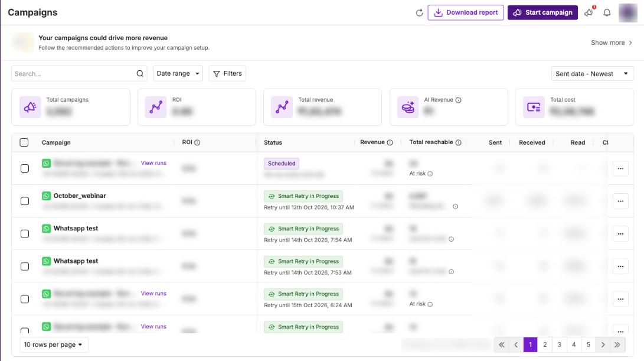Screen dimensions: 644x361
Task: Click the AI Revenue coins icon
Action: tap(408, 108)
